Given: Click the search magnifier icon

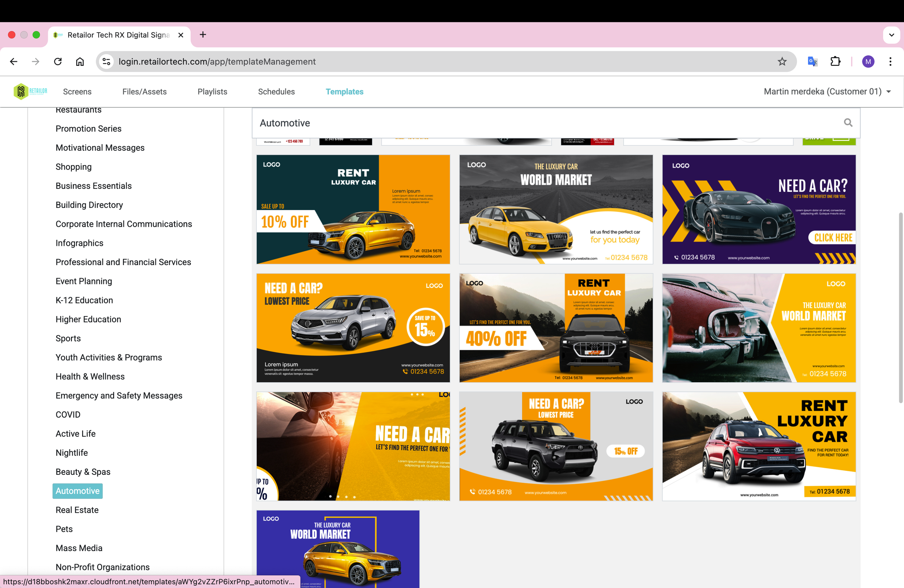Looking at the screenshot, I should tap(848, 123).
